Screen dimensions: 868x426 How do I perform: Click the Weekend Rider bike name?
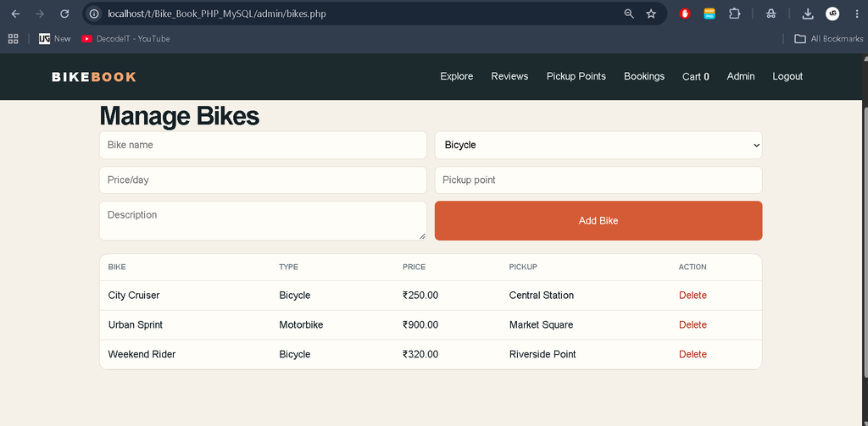click(x=142, y=354)
